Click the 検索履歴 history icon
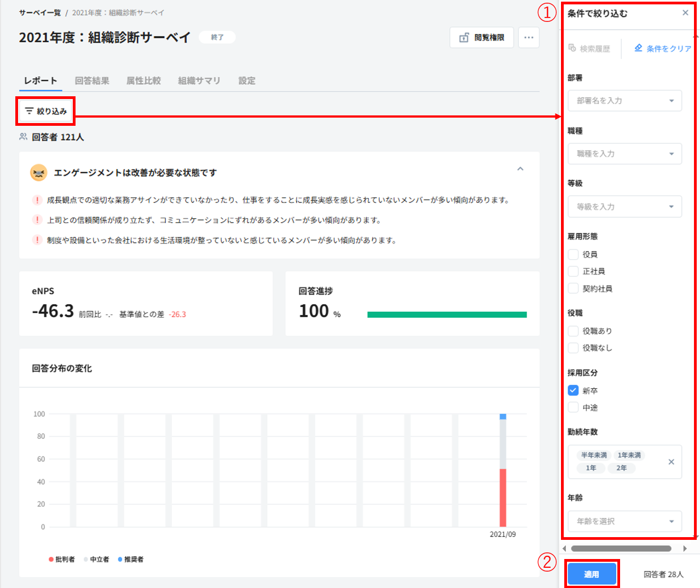The height and width of the screenshot is (588, 700). 572,48
